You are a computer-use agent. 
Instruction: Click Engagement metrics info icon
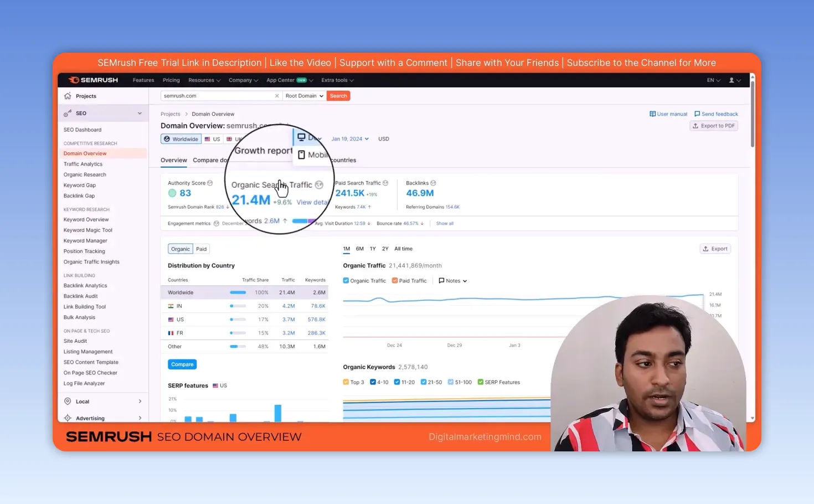click(217, 224)
